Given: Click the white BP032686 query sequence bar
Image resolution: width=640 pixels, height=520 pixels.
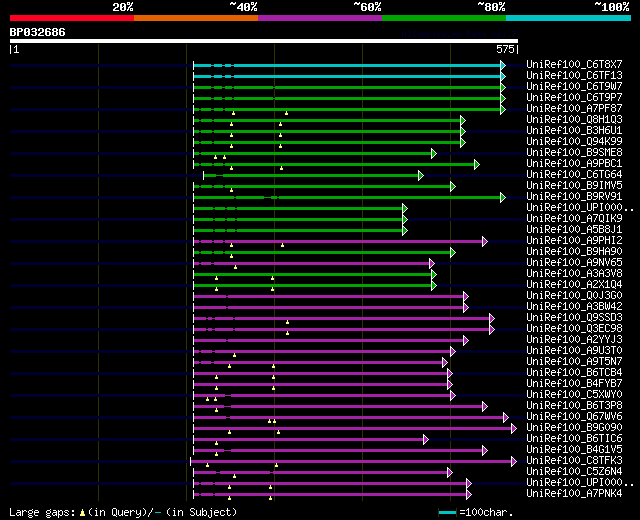Looking at the screenshot, I should 264,41.
